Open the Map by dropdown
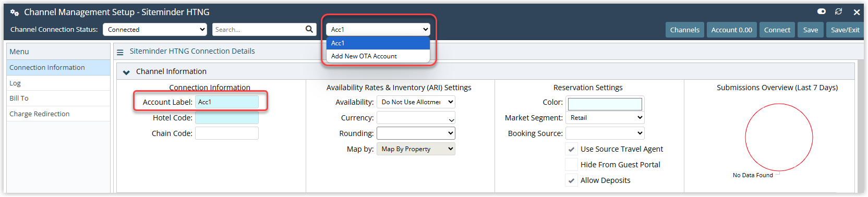This screenshot has height=197, width=868. [416, 149]
